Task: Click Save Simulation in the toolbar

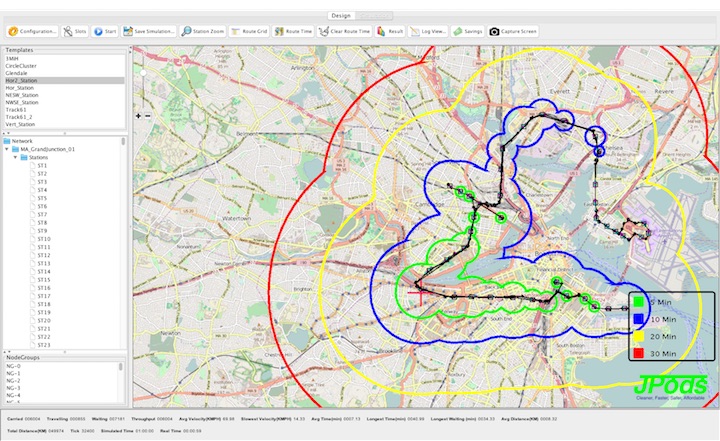Action: [x=149, y=31]
